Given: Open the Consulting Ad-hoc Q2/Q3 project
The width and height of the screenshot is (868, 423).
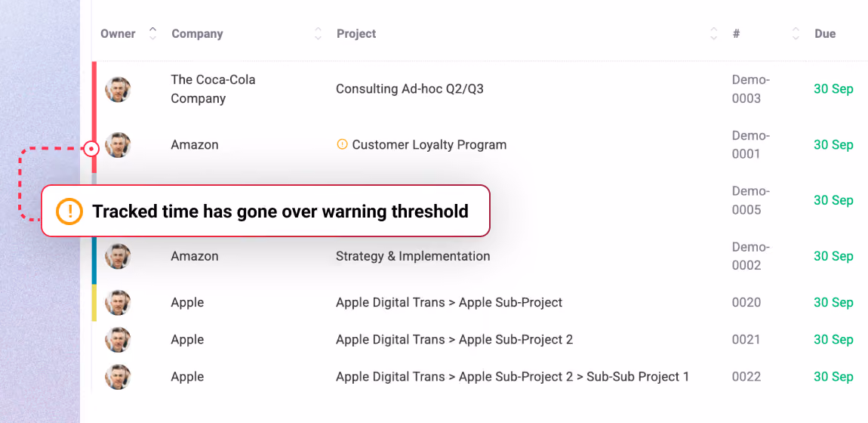Looking at the screenshot, I should pos(410,88).
